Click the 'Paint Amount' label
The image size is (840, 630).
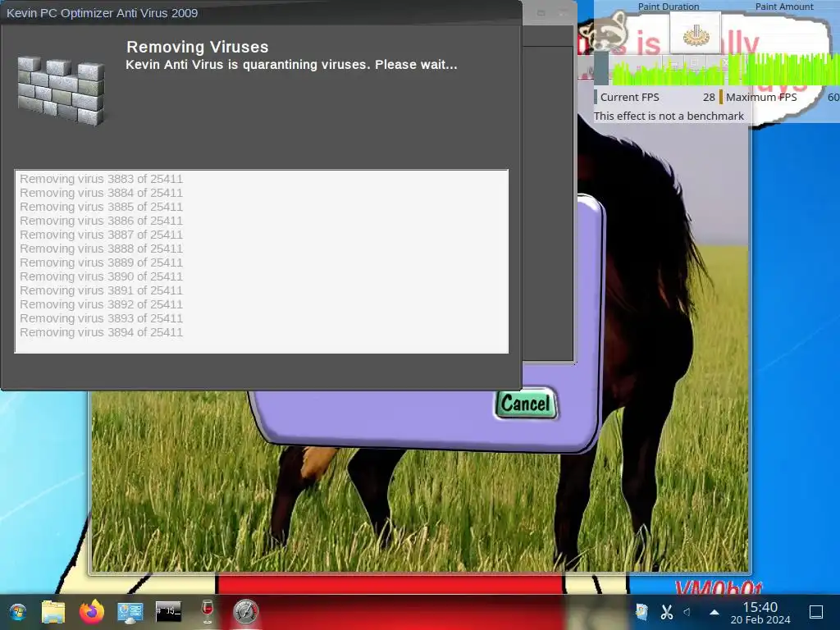click(783, 7)
